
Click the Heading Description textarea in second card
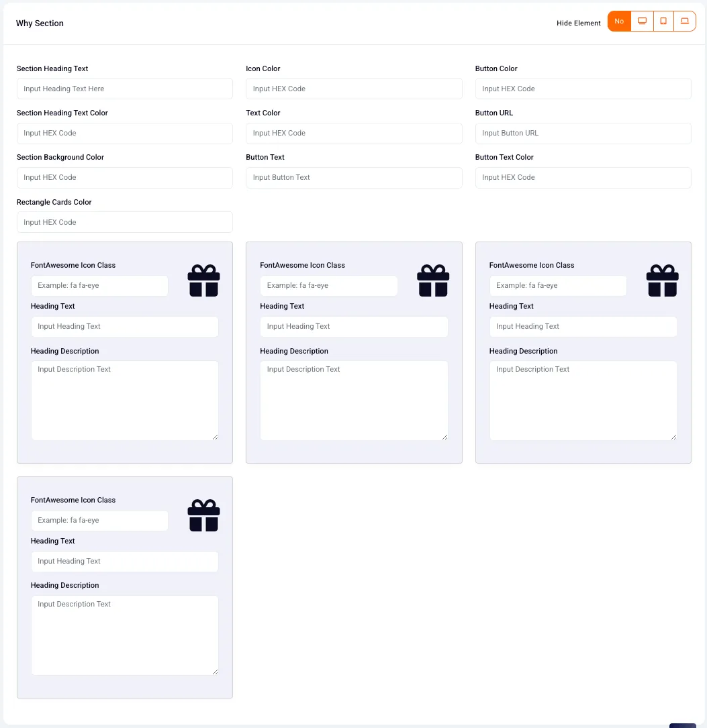[354, 401]
